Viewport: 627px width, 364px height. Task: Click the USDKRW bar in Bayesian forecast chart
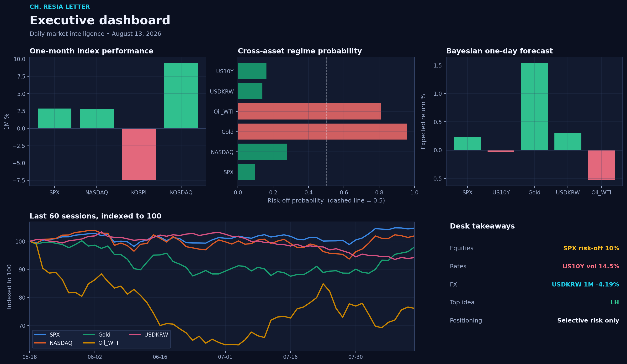568,141
